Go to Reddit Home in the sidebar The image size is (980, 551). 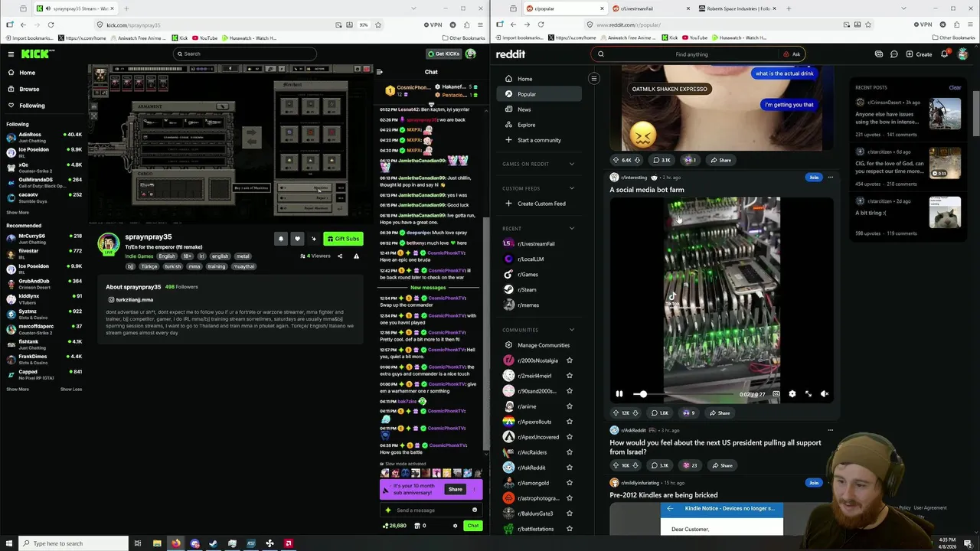(540, 79)
